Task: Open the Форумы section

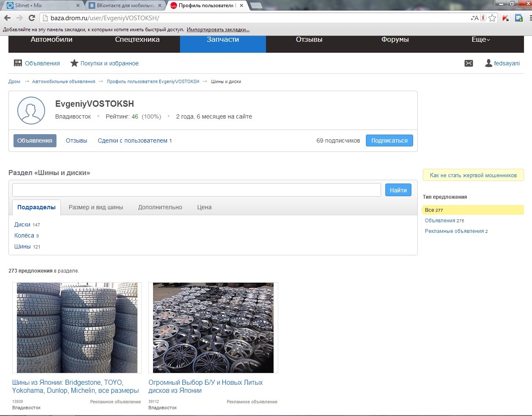Action: (395, 40)
